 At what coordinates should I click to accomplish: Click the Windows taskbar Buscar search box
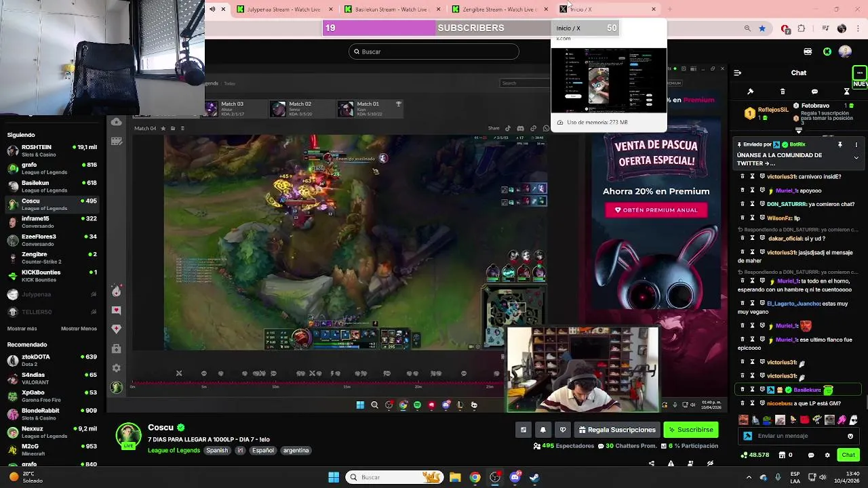tap(395, 477)
